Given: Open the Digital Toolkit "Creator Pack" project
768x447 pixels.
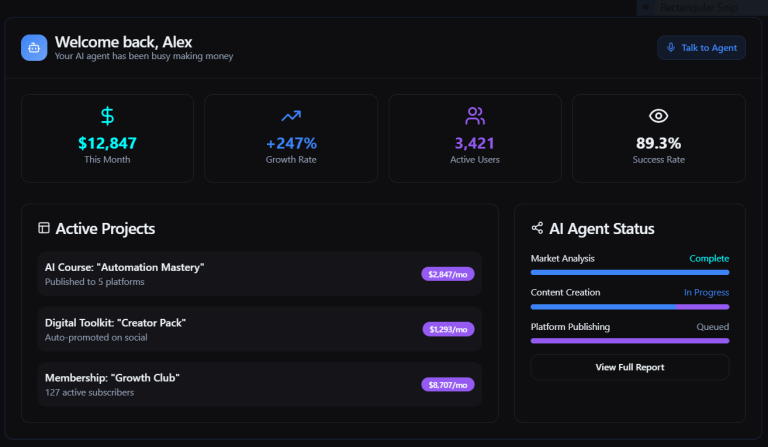Looking at the screenshot, I should tap(260, 329).
